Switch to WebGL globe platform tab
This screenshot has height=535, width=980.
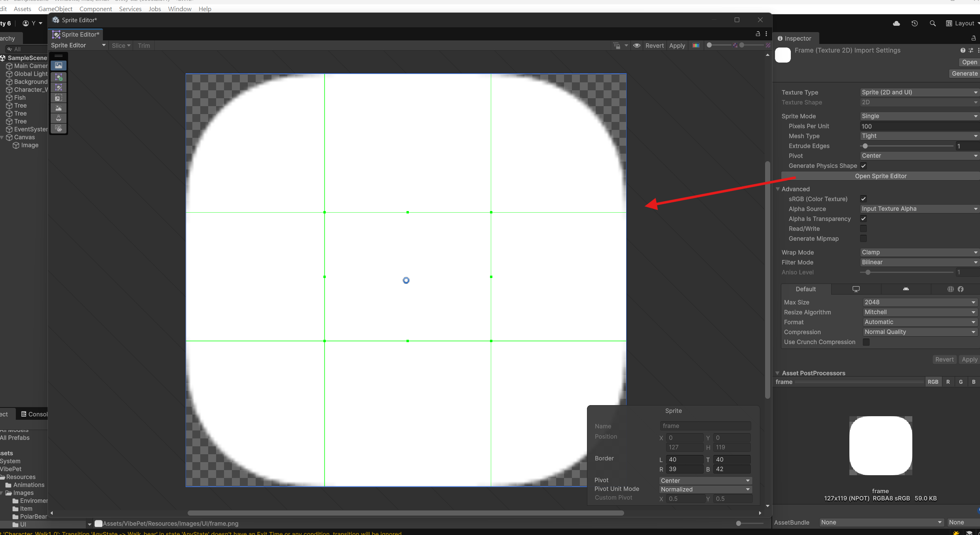click(x=951, y=289)
